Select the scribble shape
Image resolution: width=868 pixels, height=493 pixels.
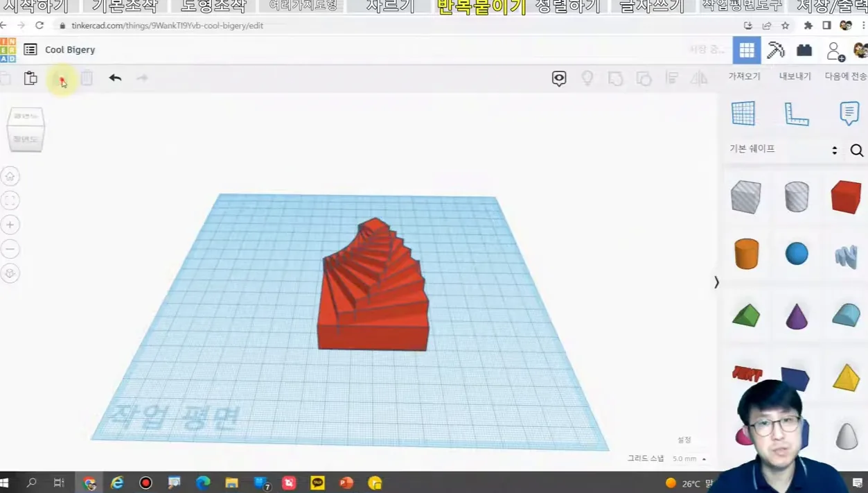pyautogui.click(x=847, y=257)
